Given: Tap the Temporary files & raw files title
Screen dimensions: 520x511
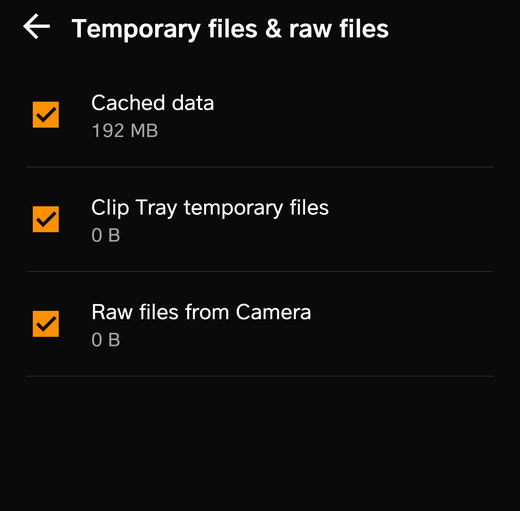Looking at the screenshot, I should (x=230, y=29).
